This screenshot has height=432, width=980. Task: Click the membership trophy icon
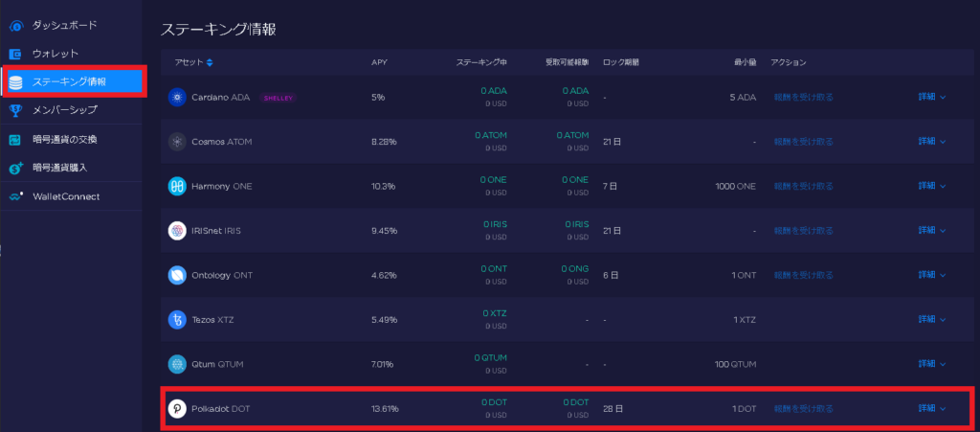17,110
